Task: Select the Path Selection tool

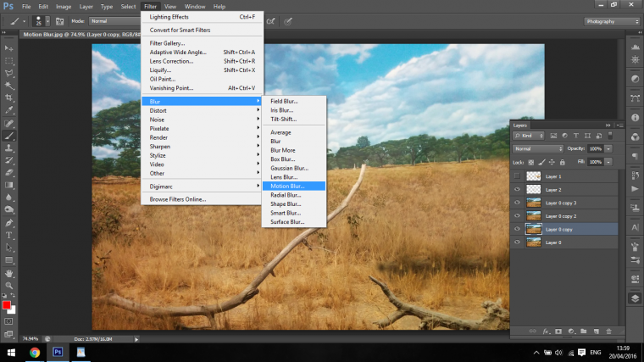Action: pos(8,248)
